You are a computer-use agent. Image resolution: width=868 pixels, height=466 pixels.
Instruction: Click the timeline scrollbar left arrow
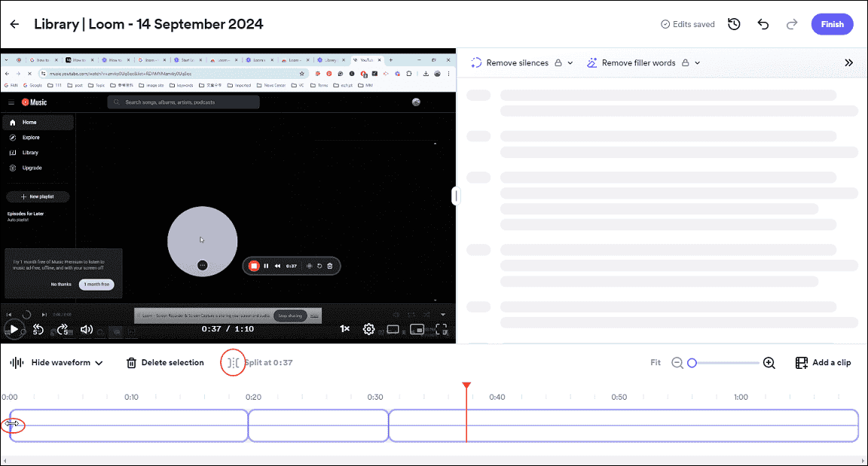click(x=5, y=461)
